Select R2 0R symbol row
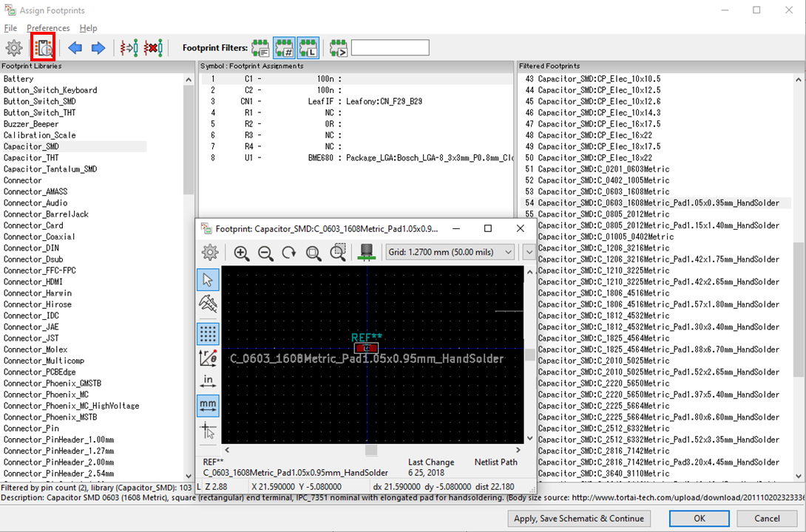This screenshot has width=806, height=532. pyautogui.click(x=356, y=123)
